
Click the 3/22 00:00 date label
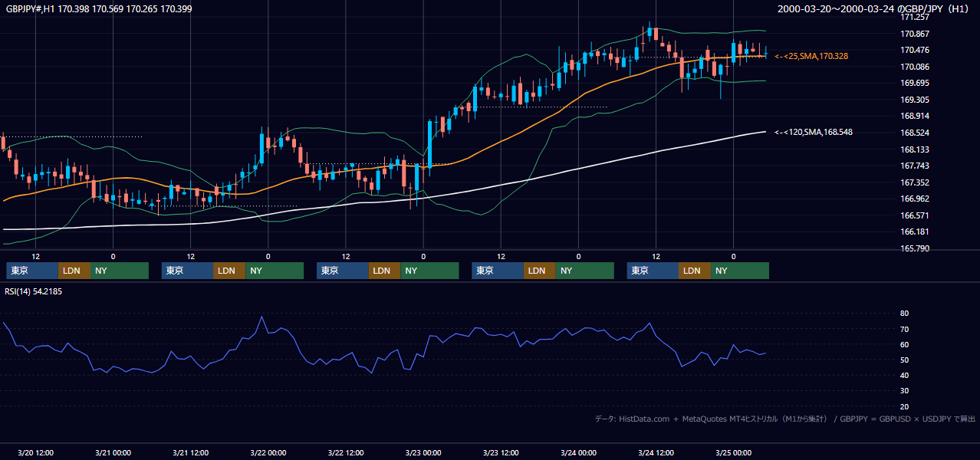point(268,452)
